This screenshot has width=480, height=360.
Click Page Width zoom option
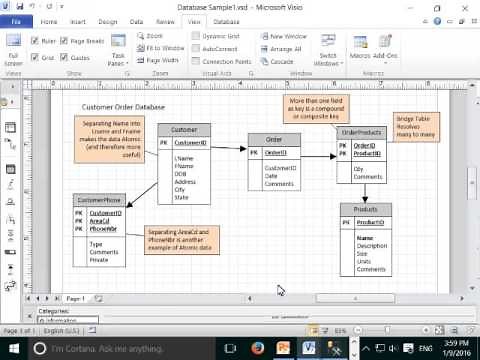pos(158,60)
